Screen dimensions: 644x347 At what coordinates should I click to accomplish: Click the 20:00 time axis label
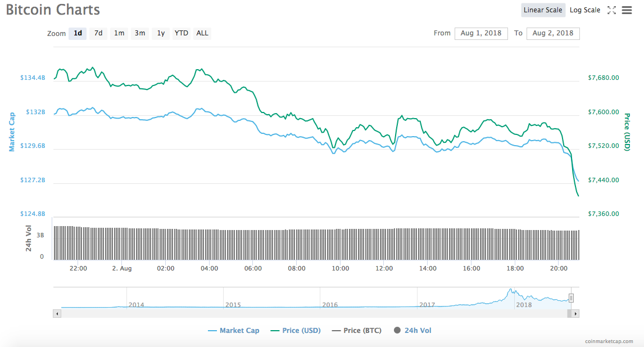pyautogui.click(x=559, y=268)
